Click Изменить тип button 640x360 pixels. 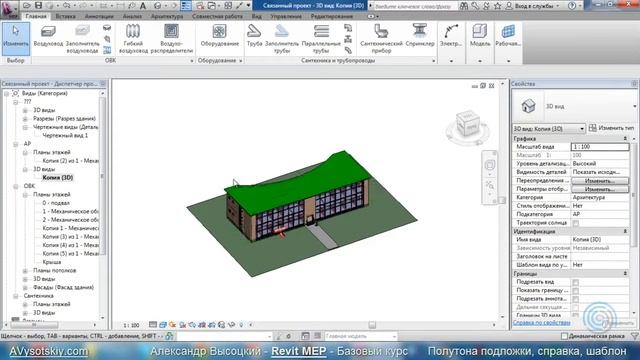click(x=611, y=128)
